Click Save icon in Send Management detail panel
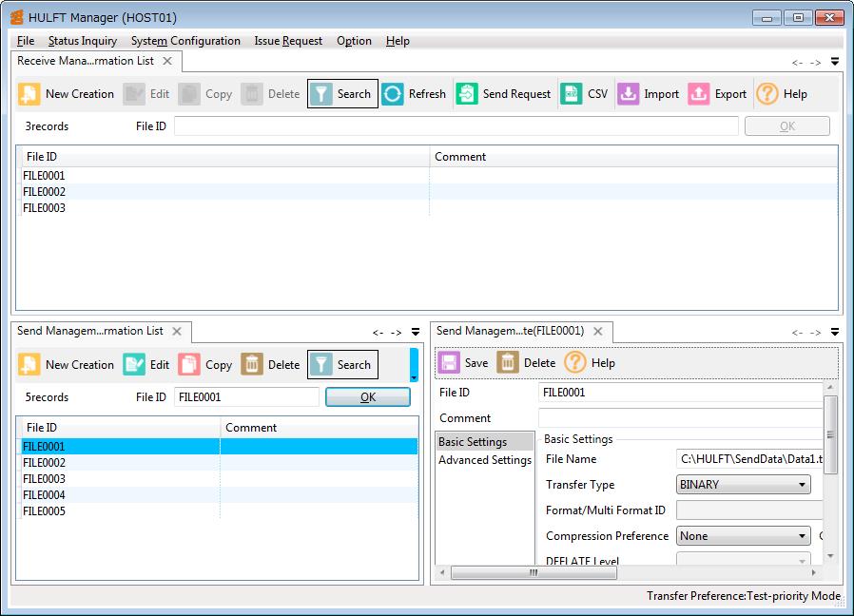 click(450, 362)
